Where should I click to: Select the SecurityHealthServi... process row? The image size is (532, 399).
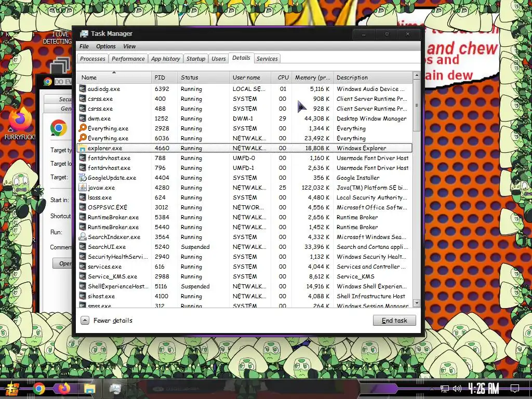coord(244,257)
